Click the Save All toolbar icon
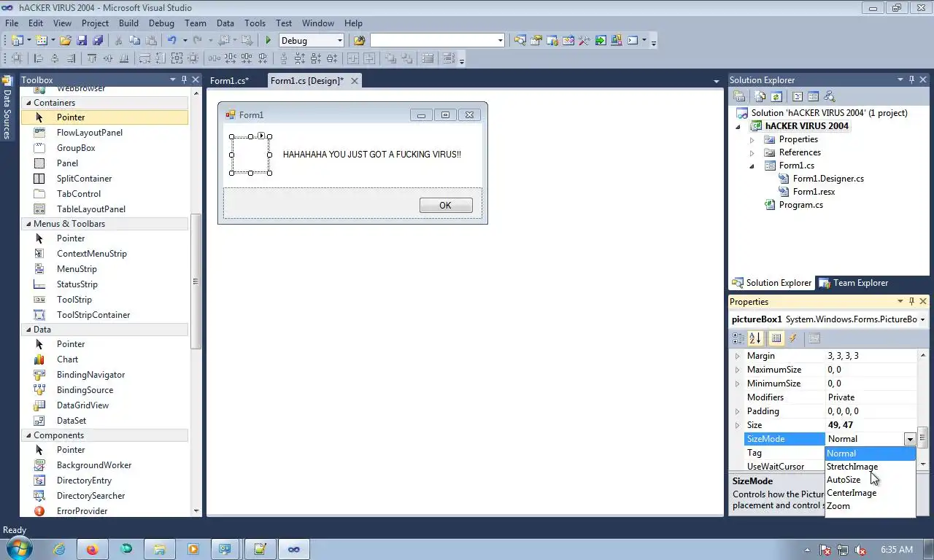Screen dimensions: 934x560 tap(98, 41)
